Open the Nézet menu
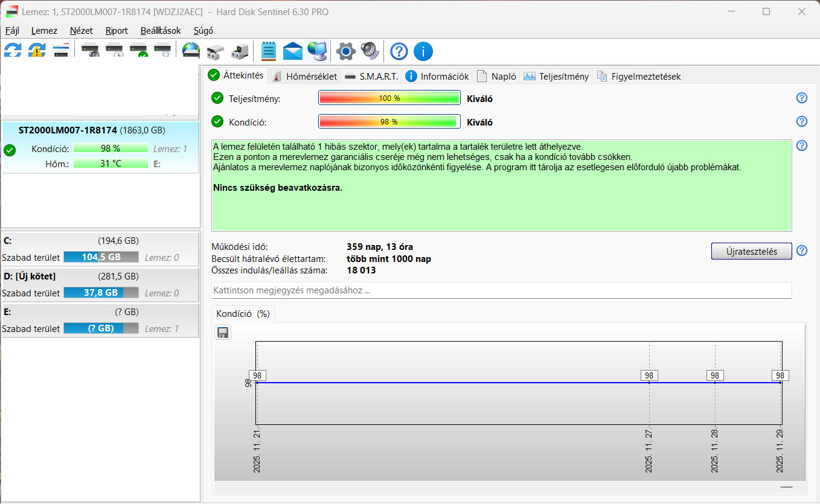 click(x=82, y=31)
